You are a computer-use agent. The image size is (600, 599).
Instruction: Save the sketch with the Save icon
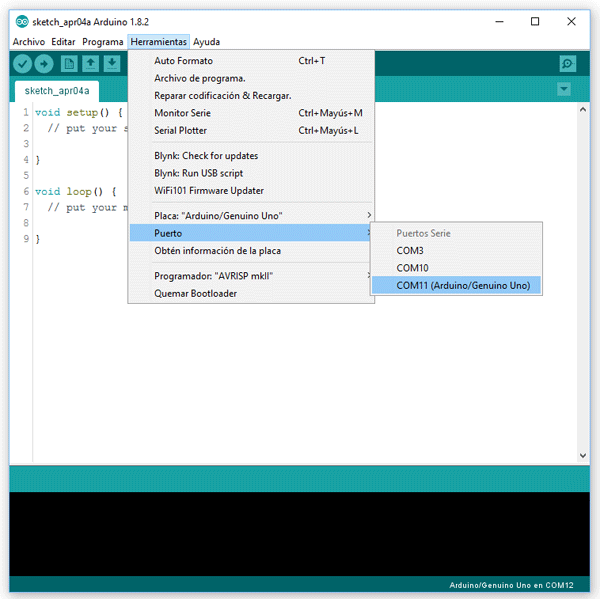point(112,64)
